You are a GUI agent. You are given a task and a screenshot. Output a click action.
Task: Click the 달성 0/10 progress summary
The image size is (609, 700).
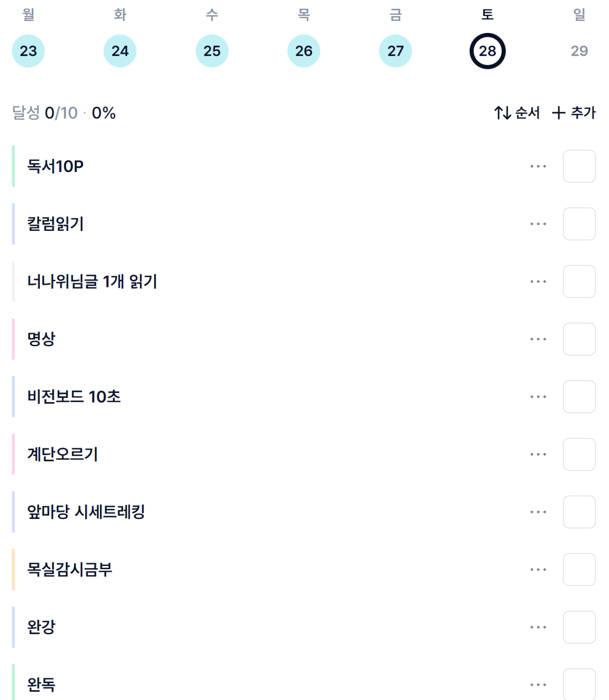click(64, 113)
